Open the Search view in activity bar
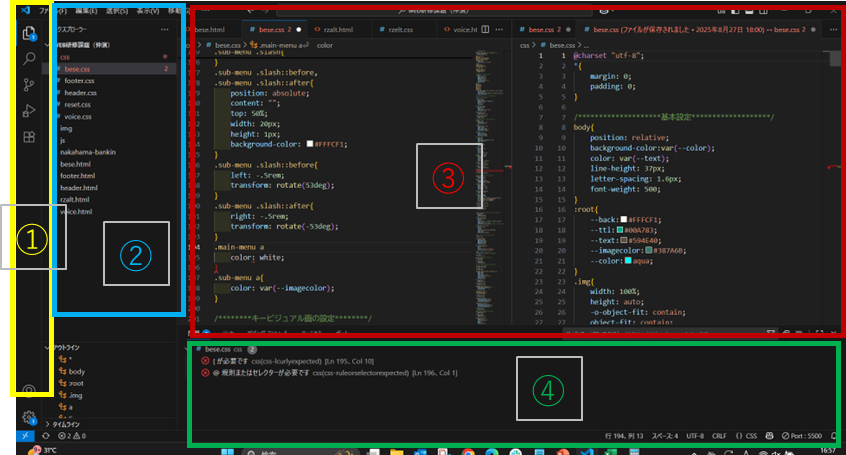The height and width of the screenshot is (455, 846). [x=29, y=59]
